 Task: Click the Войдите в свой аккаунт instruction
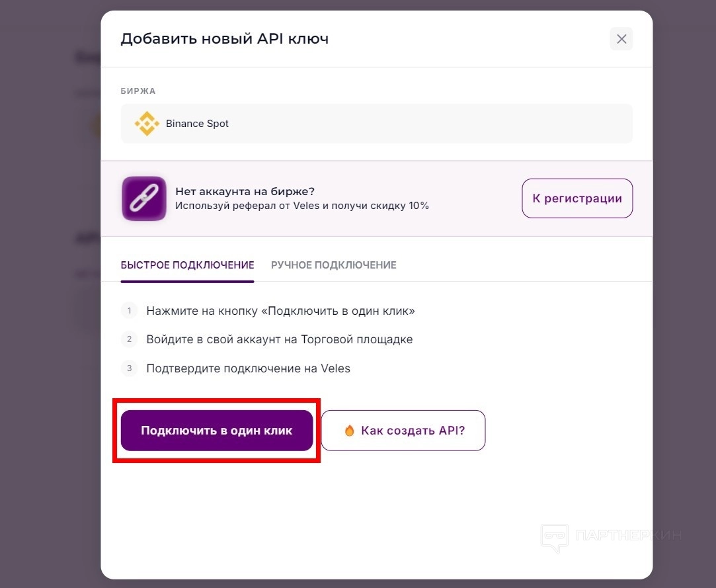pyautogui.click(x=279, y=339)
